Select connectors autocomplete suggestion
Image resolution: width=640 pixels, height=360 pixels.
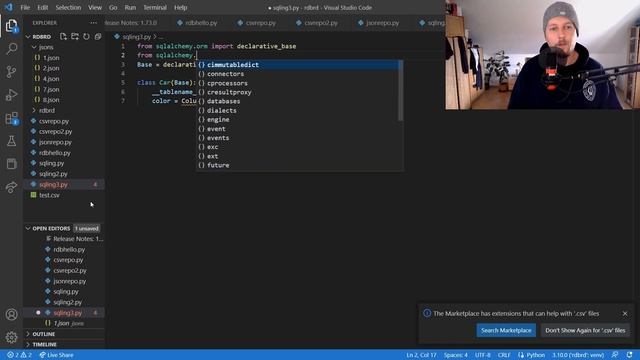click(298, 74)
